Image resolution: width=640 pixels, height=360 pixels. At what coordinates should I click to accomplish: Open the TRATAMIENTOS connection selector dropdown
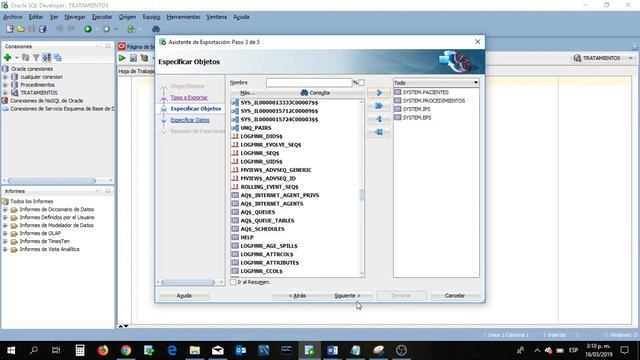click(x=602, y=58)
